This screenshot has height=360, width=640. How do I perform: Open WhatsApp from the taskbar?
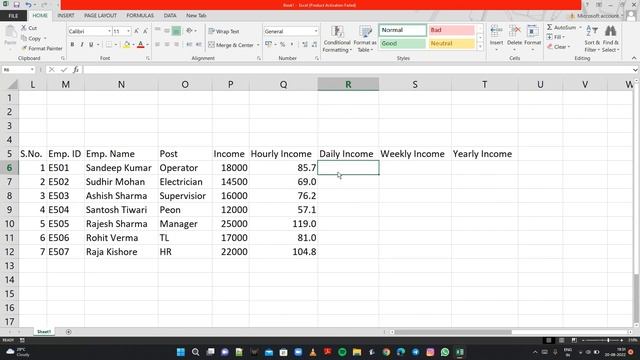[445, 352]
